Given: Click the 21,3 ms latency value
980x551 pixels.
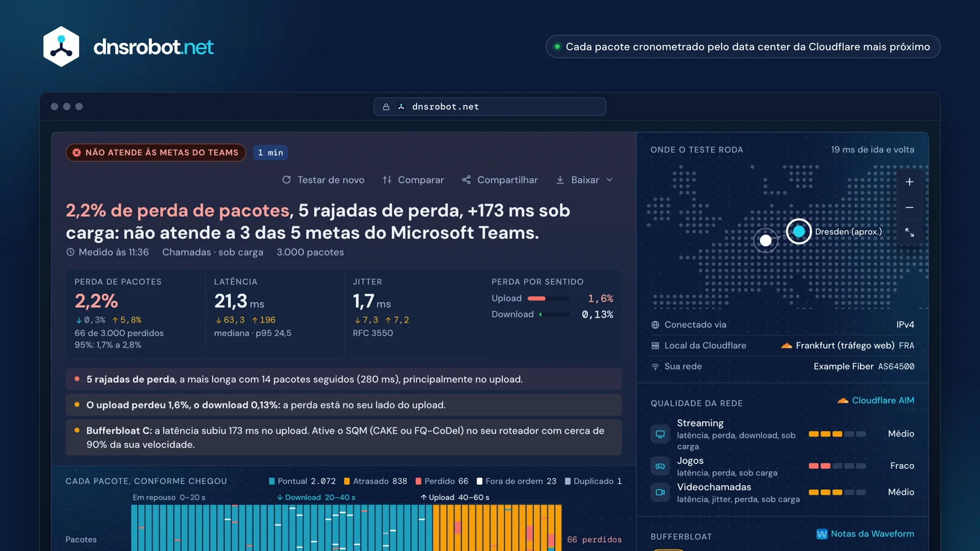Looking at the screenshot, I should click(x=239, y=301).
